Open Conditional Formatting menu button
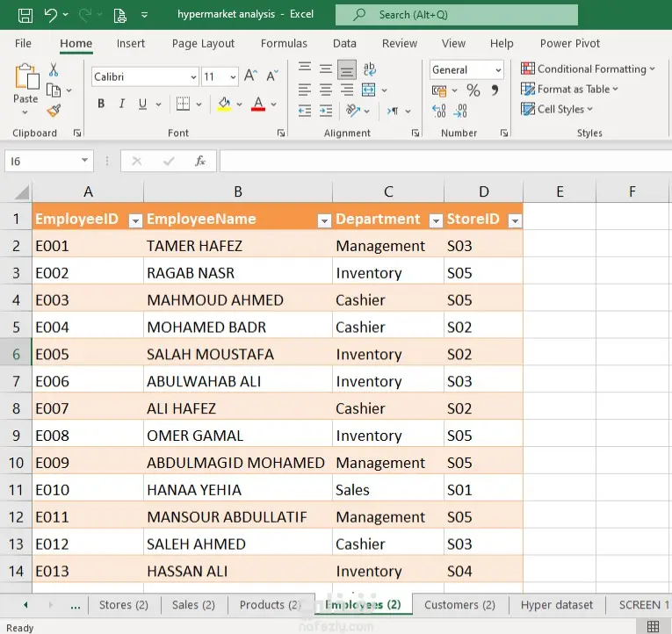 click(588, 69)
